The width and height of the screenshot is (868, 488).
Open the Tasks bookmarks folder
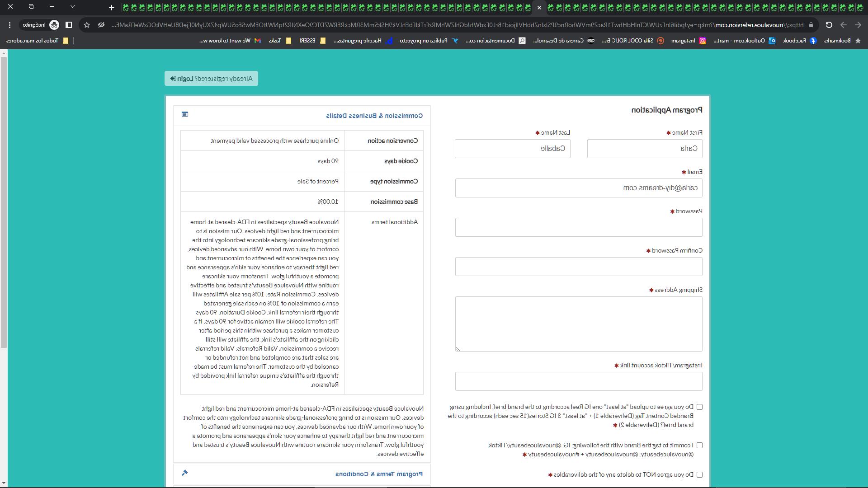pyautogui.click(x=280, y=41)
